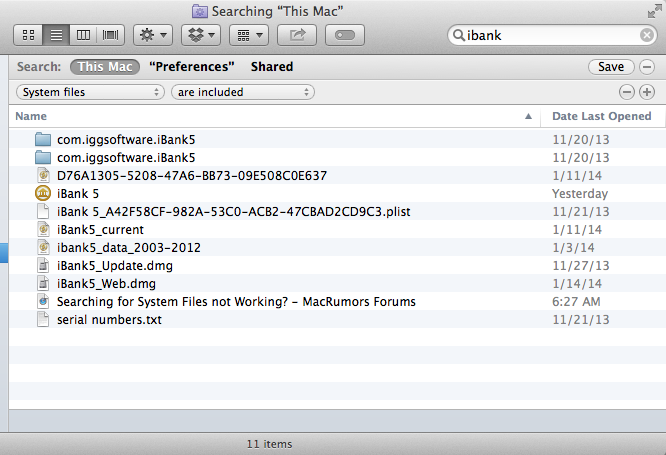The width and height of the screenshot is (666, 455).
Task: Toggle the sort direction arrow
Action: pos(528,116)
